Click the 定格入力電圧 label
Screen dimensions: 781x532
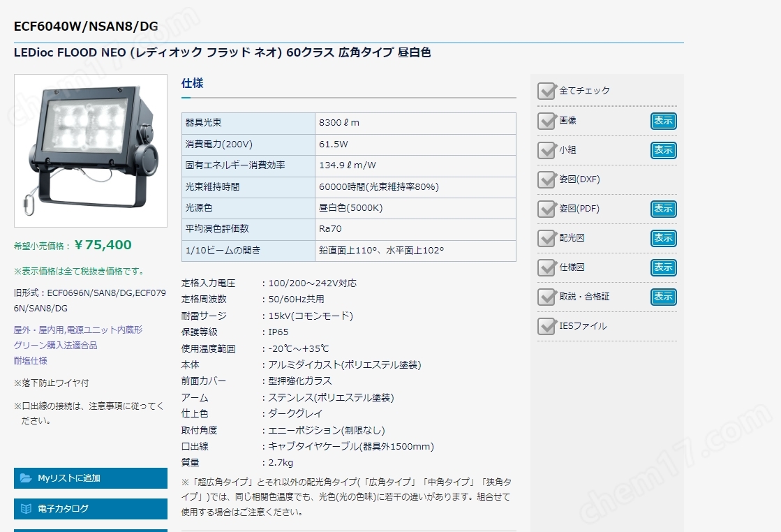(208, 283)
